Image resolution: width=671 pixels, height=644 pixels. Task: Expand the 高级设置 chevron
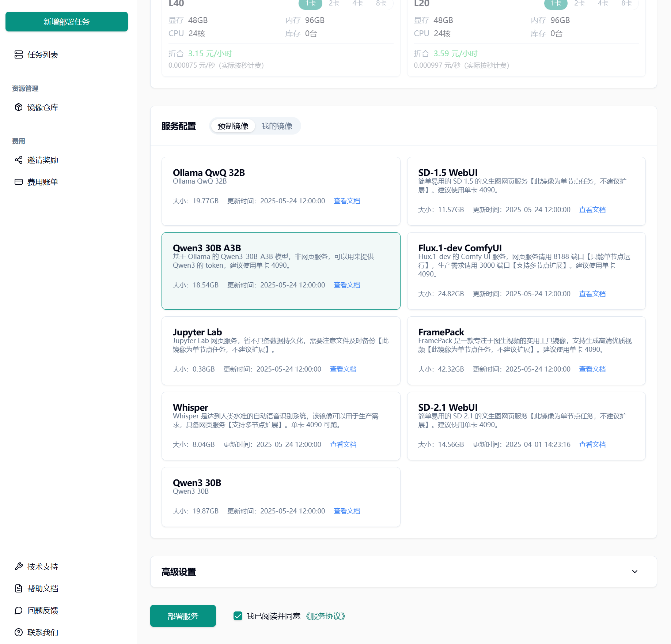pos(635,572)
